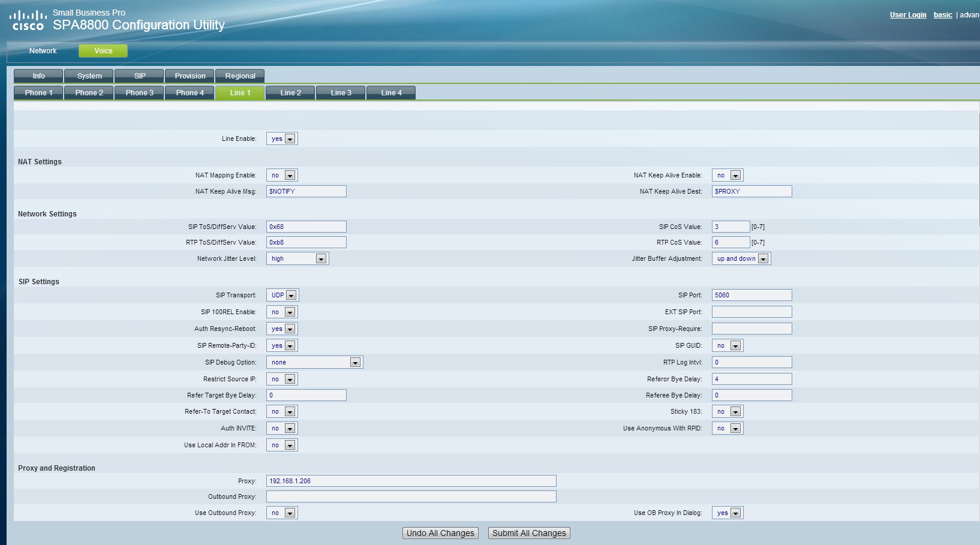
Task: Click into the Proxy address field
Action: pyautogui.click(x=411, y=481)
